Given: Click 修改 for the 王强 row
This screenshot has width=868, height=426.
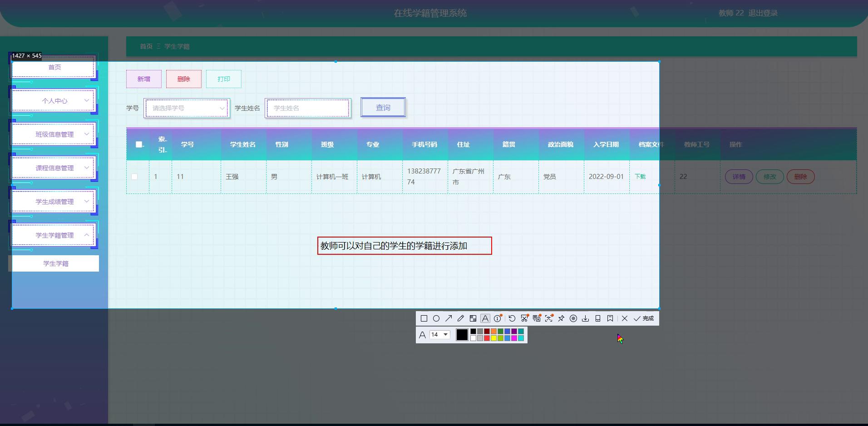Looking at the screenshot, I should [x=770, y=177].
